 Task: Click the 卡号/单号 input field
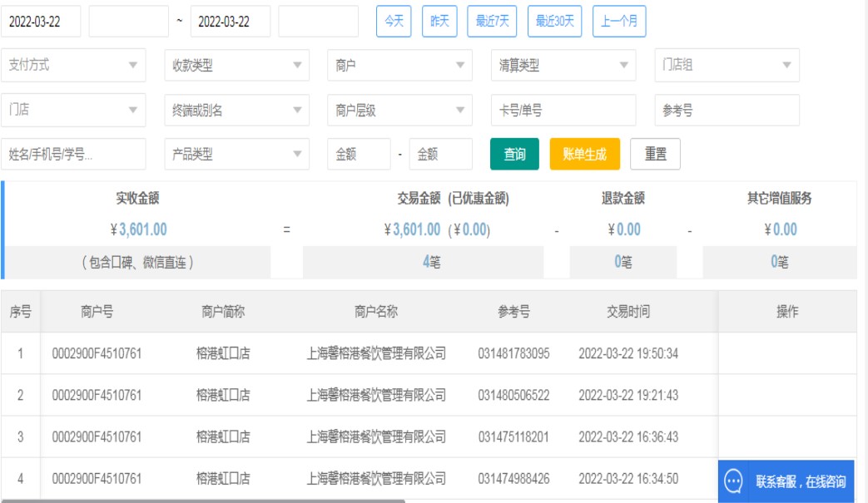point(563,110)
